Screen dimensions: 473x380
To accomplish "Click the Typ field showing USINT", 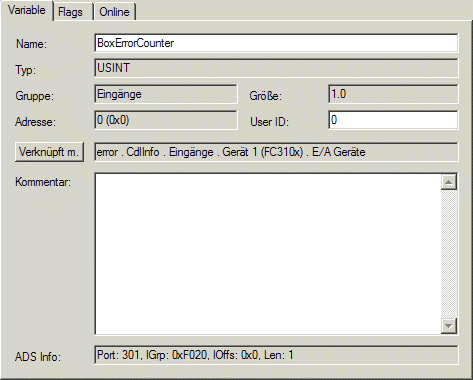I will pyautogui.click(x=276, y=68).
